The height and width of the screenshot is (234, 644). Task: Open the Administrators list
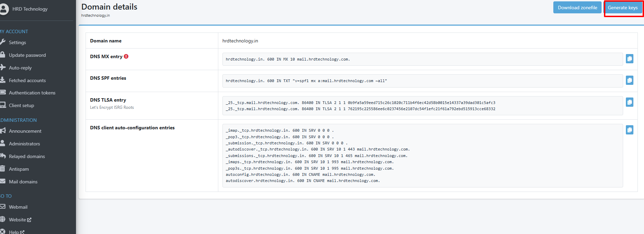[24, 144]
